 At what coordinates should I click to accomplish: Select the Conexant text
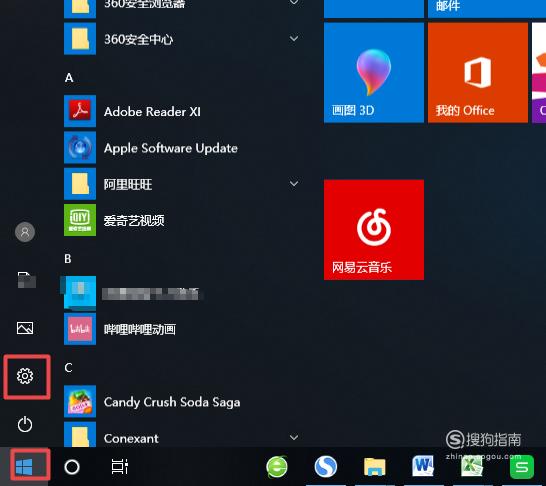click(131, 438)
